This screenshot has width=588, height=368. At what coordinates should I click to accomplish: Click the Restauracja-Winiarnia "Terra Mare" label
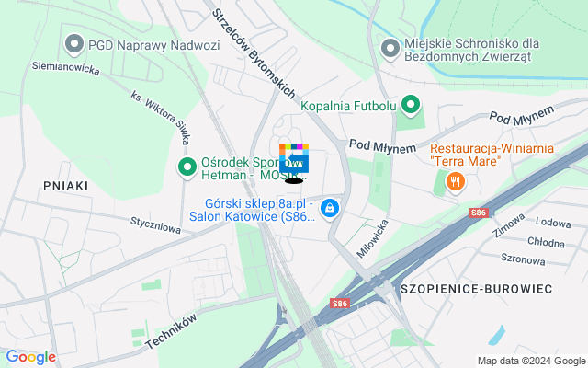[x=492, y=155]
